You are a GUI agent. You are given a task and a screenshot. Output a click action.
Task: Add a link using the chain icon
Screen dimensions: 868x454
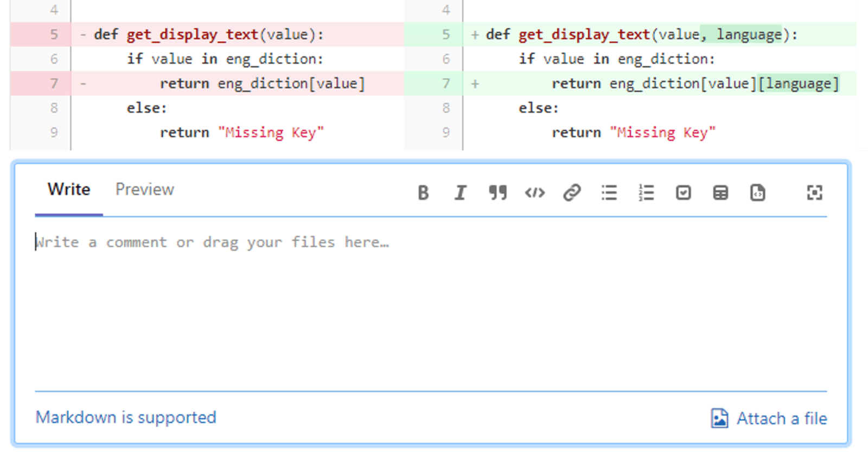tap(572, 193)
